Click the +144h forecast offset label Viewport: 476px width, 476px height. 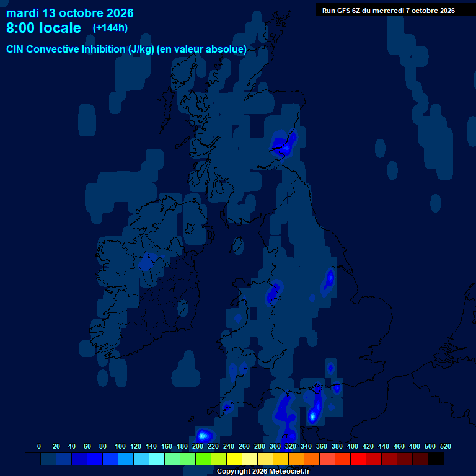(110, 28)
